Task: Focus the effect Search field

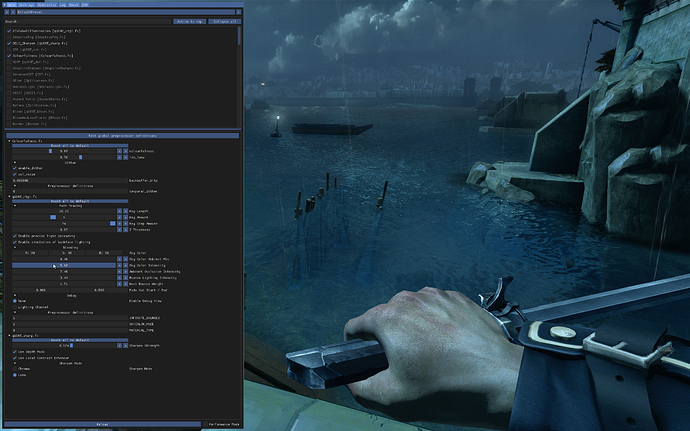Action: (x=88, y=21)
